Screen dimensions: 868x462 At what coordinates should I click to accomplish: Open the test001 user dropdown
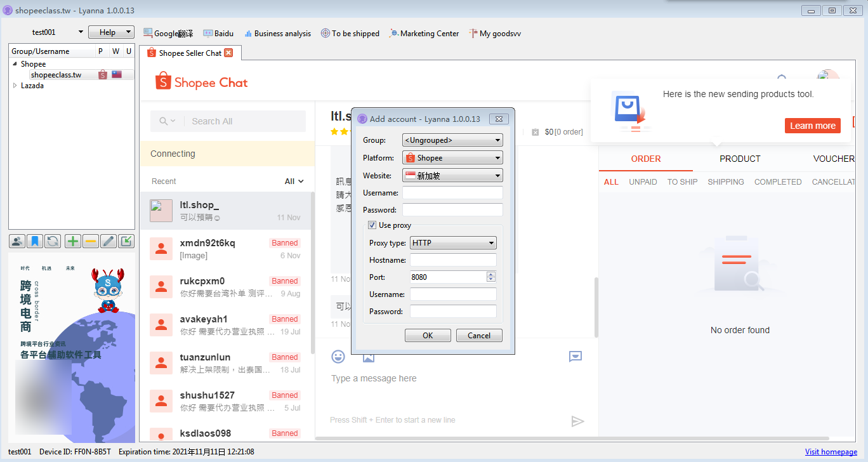(x=81, y=32)
